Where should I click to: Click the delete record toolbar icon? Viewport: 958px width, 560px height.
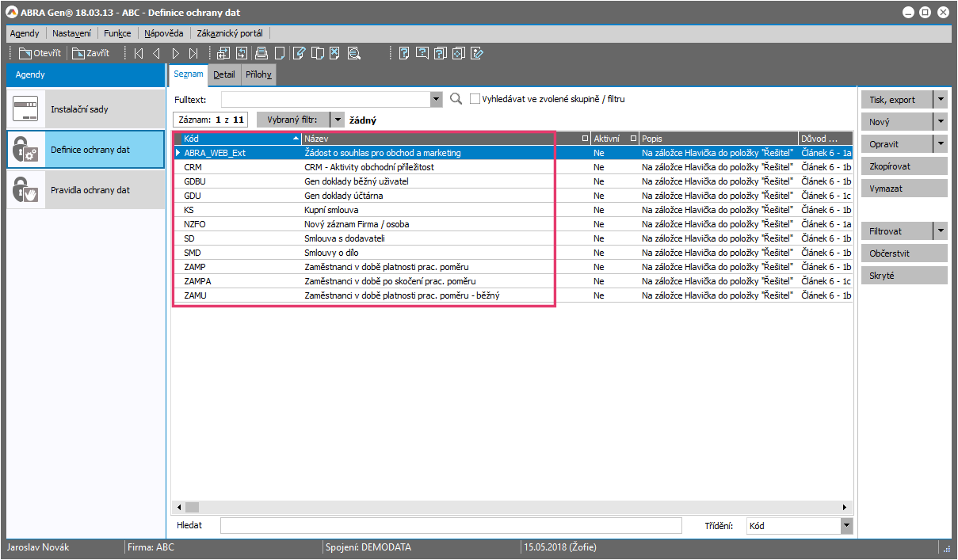[335, 54]
